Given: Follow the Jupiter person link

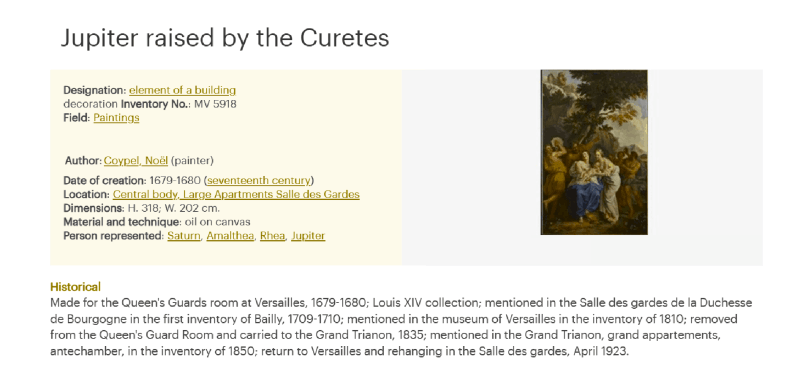Looking at the screenshot, I should 308,236.
